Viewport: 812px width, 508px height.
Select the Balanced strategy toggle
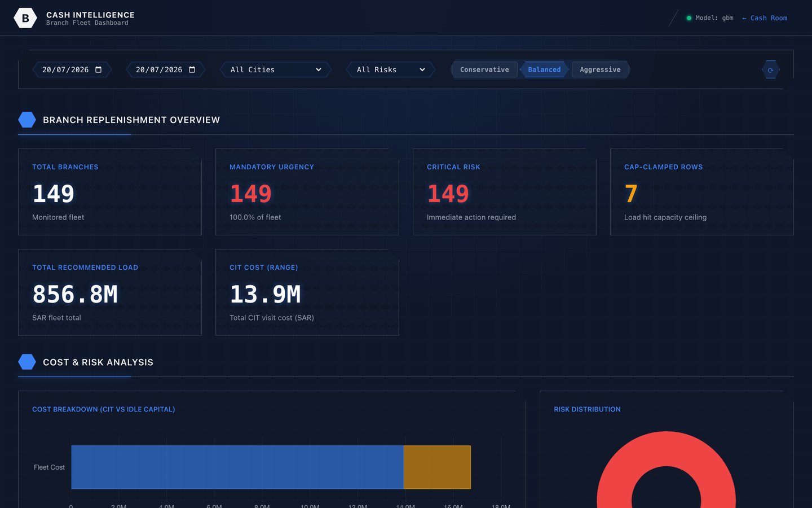point(544,69)
